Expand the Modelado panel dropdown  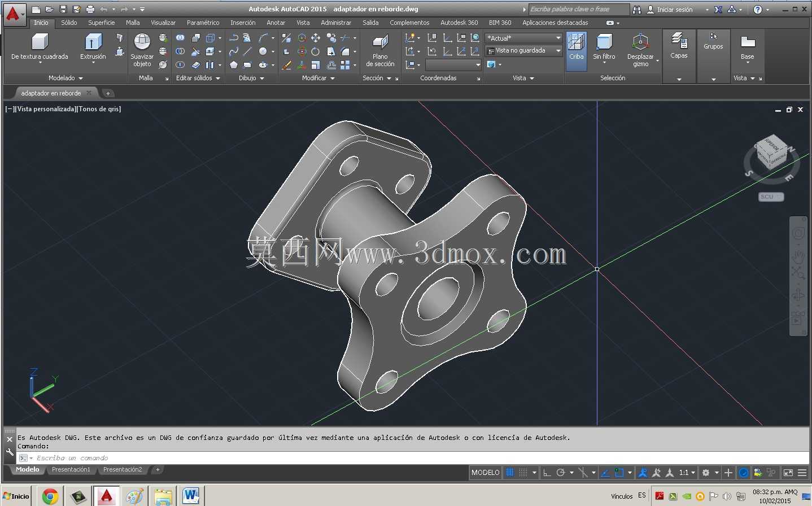(66, 78)
